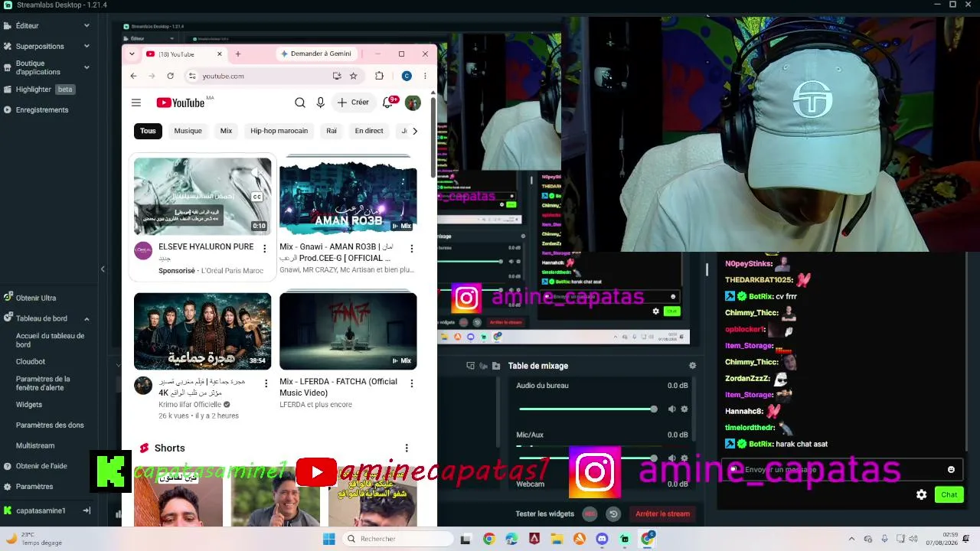Send message with the green Chat button

pos(949,494)
